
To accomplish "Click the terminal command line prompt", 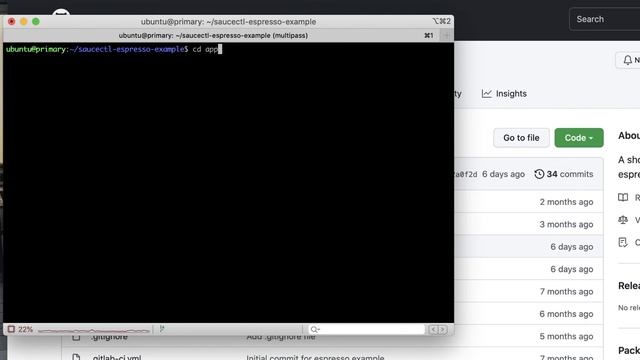I will click(x=113, y=49).
